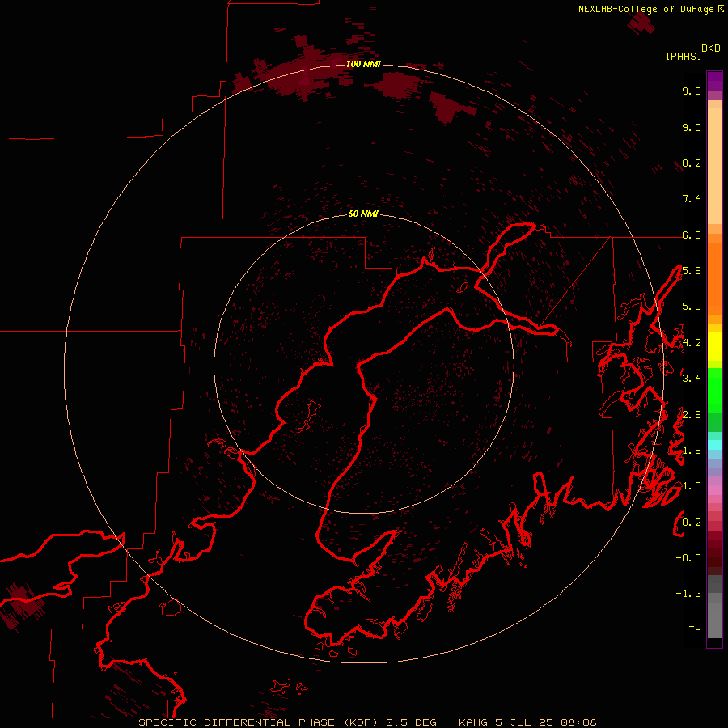The image size is (728, 728).
Task: Click the yellow band in color scale
Action: click(x=714, y=346)
